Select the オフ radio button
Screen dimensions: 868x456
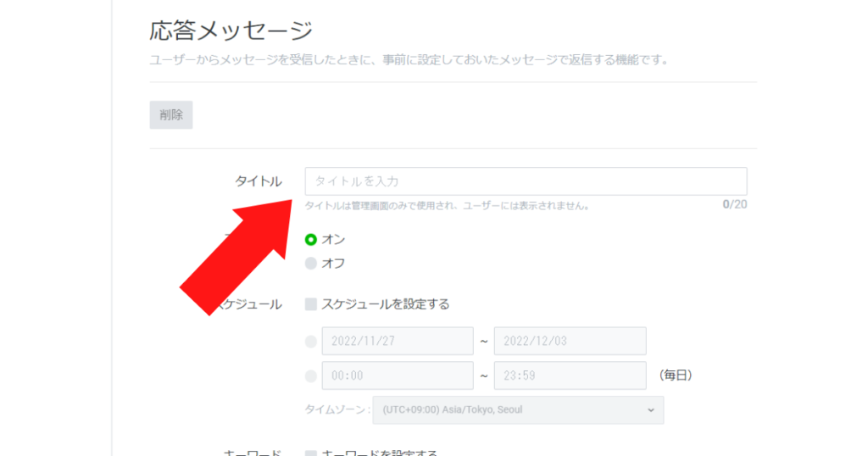click(x=311, y=264)
